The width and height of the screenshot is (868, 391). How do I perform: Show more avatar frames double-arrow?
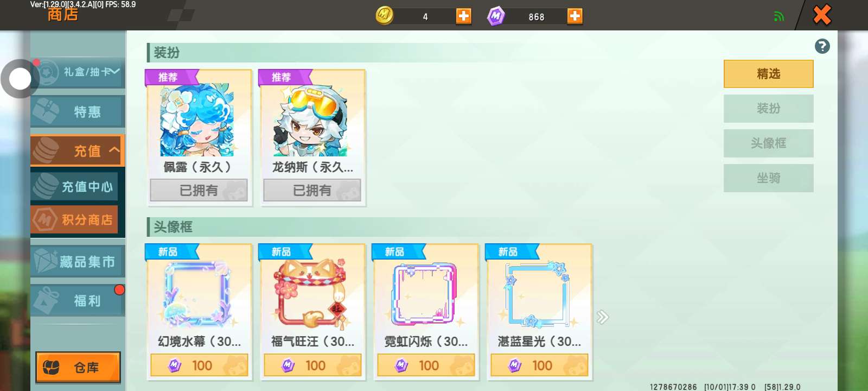(x=603, y=317)
